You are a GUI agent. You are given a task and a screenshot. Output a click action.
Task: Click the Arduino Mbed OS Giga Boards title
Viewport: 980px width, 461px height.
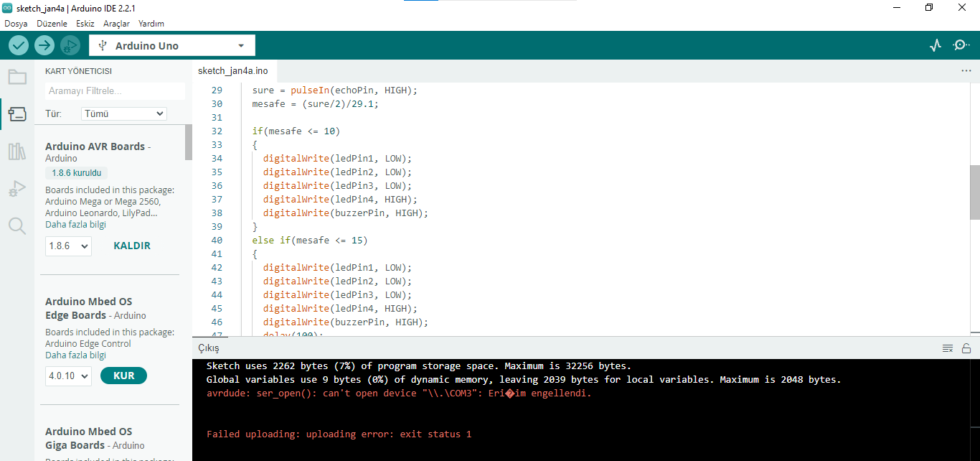(89, 438)
